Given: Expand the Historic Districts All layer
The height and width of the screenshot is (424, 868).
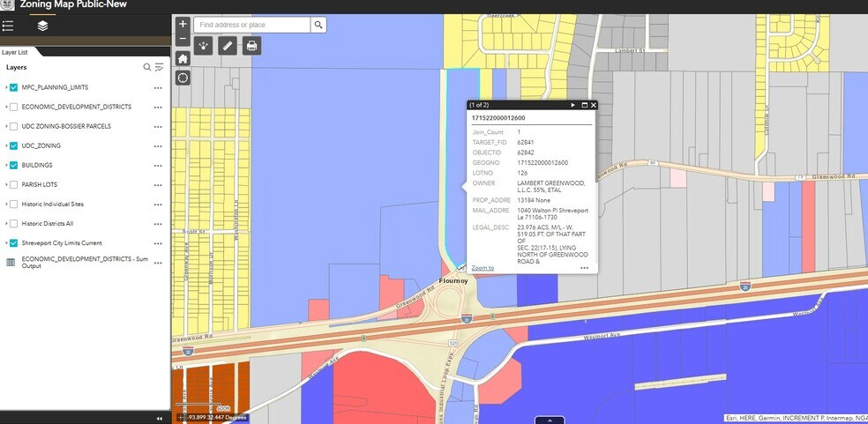Looking at the screenshot, I should (x=6, y=224).
